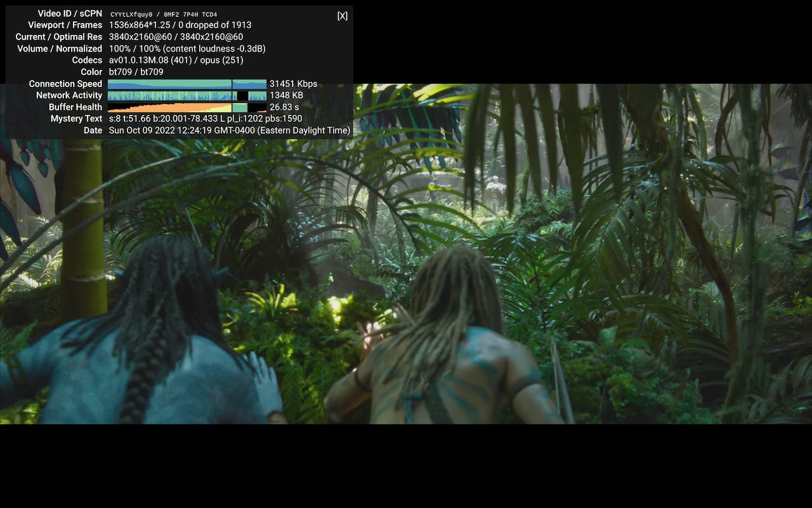Click the Date label
Screen dimensions: 812x508
93,130
